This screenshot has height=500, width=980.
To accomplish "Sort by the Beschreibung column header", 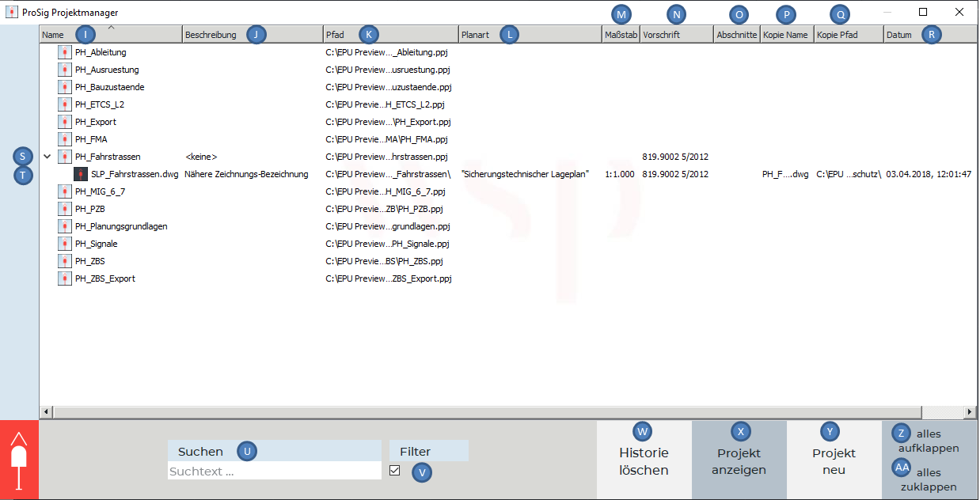I will pyautogui.click(x=253, y=35).
